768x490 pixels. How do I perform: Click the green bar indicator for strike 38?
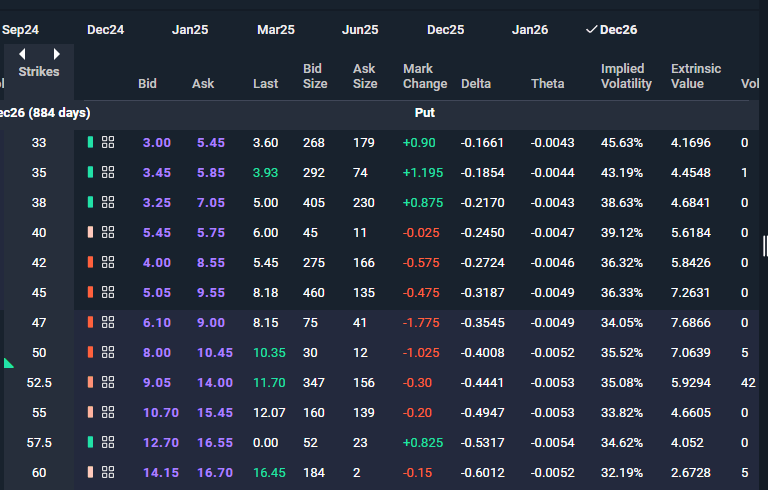[90, 203]
